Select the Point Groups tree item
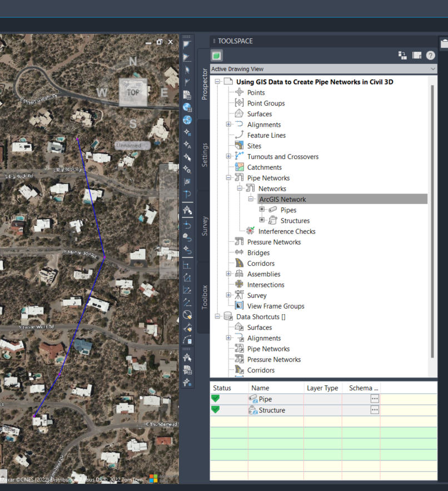 pyautogui.click(x=266, y=103)
